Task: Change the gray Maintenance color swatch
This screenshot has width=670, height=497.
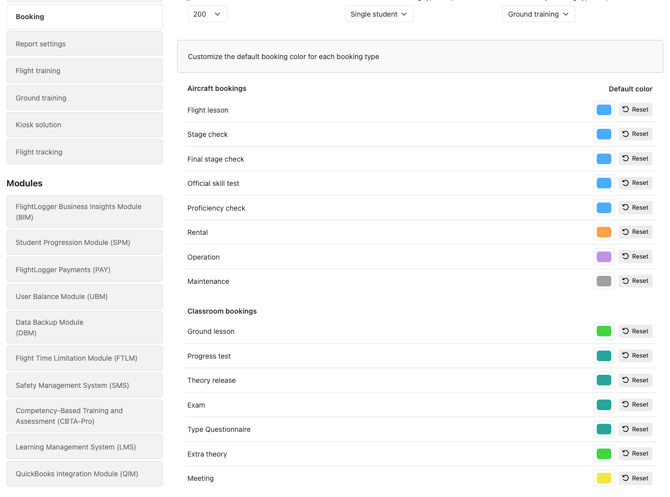Action: 604,281
